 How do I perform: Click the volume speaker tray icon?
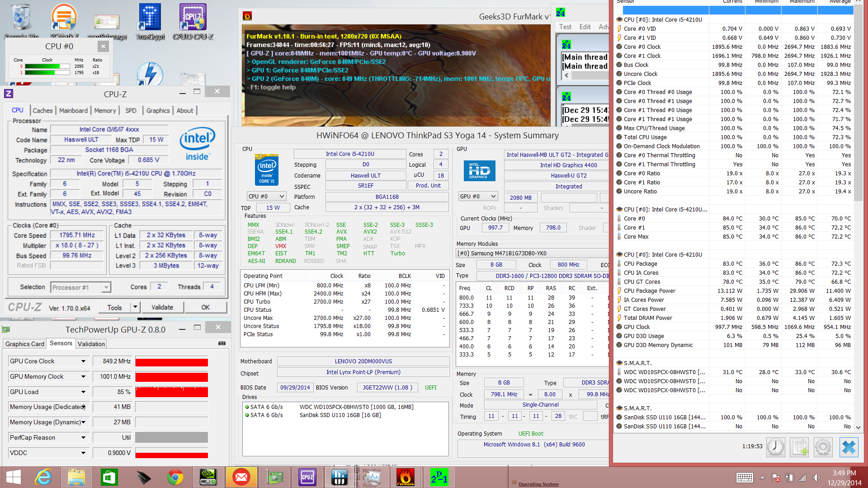pos(816,478)
